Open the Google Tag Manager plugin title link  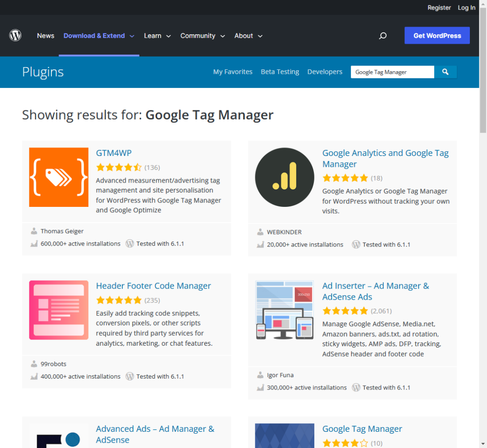362,429
